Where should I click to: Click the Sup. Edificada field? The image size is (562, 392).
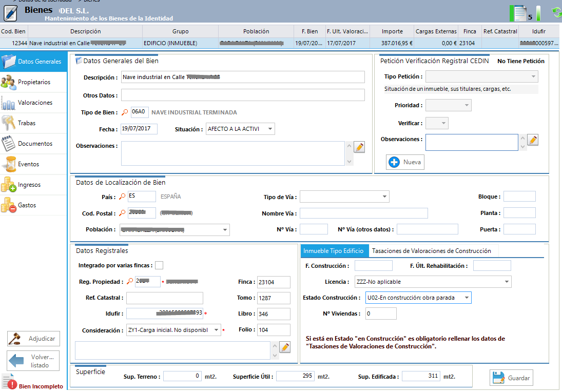421,376
